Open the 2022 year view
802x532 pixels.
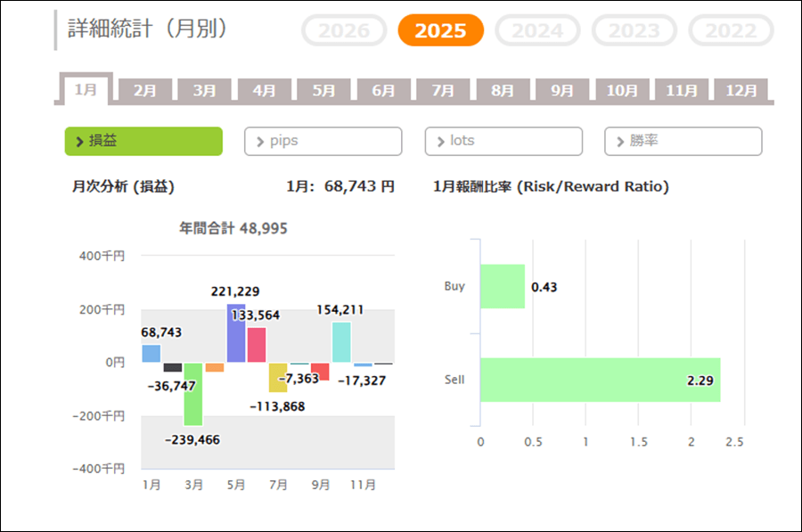tap(731, 31)
